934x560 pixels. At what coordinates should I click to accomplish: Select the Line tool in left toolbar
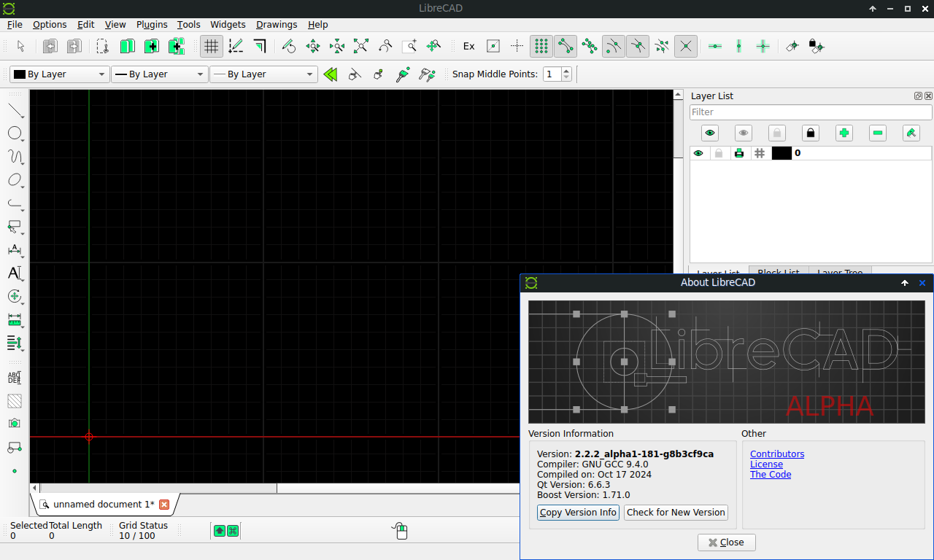coord(15,111)
